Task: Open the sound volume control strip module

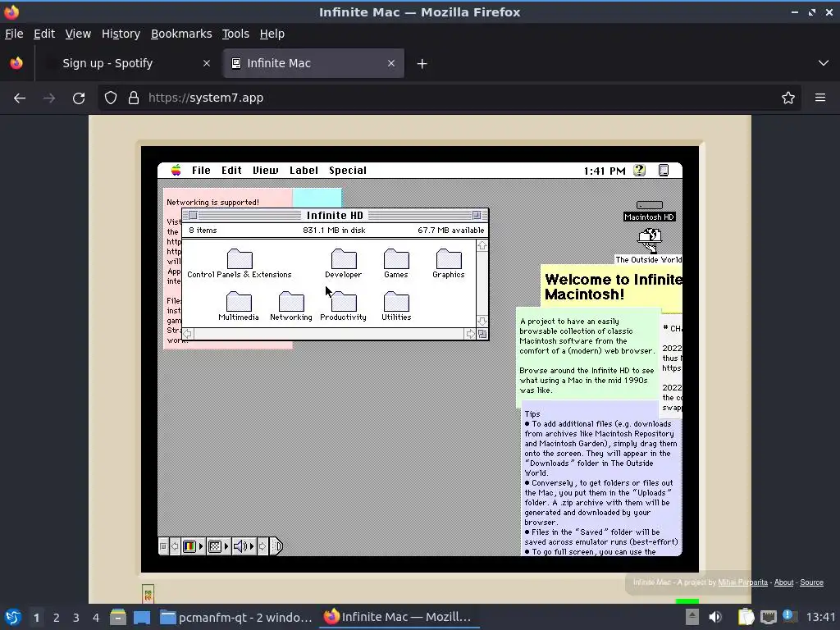Action: 244,546
